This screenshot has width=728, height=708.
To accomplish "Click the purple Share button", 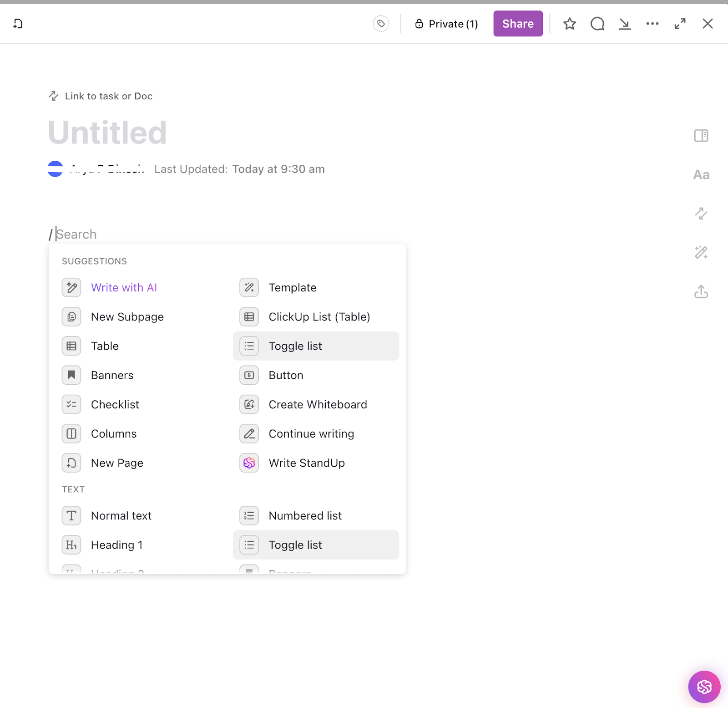I will click(518, 24).
